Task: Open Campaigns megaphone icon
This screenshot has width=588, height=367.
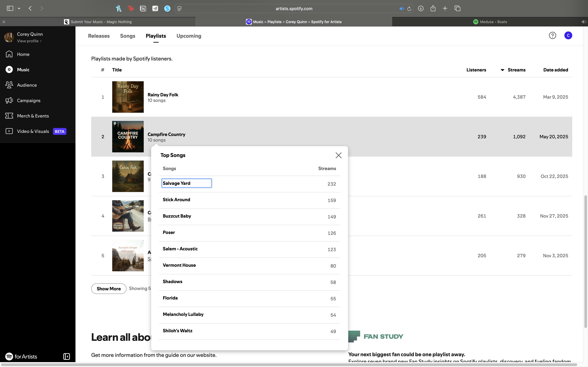Action: (9, 100)
